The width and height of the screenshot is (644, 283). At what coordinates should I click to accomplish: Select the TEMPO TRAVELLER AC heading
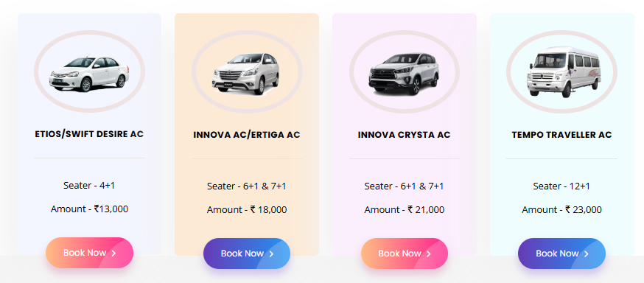562,135
